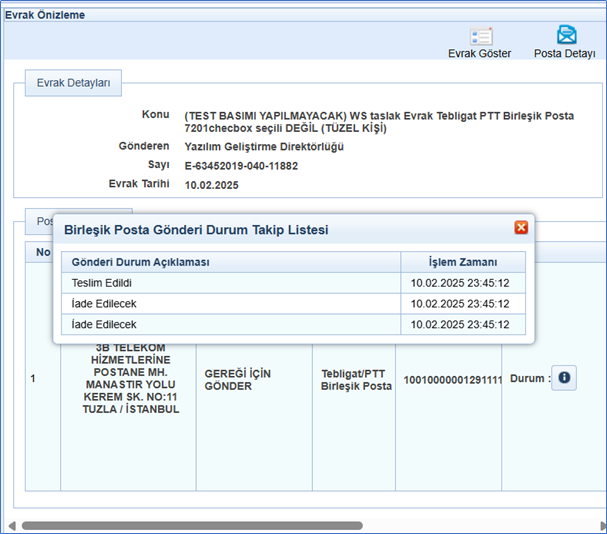The width and height of the screenshot is (607, 534).
Task: Click document number E-63452019-040-11882
Action: click(x=241, y=165)
